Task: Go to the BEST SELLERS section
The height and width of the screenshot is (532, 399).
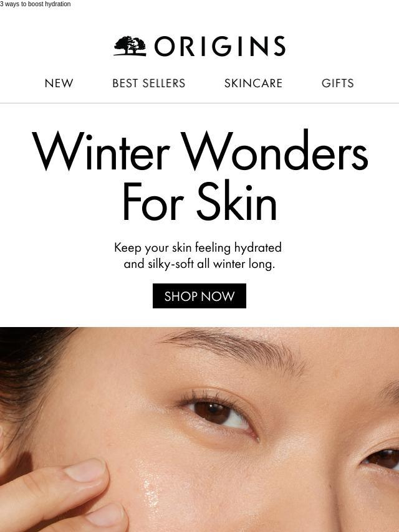Action: (x=149, y=83)
